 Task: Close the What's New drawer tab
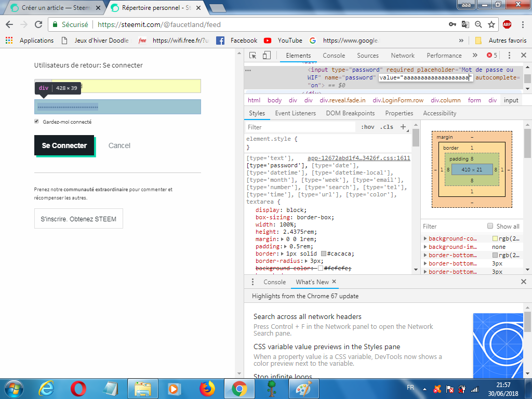pos(334,282)
